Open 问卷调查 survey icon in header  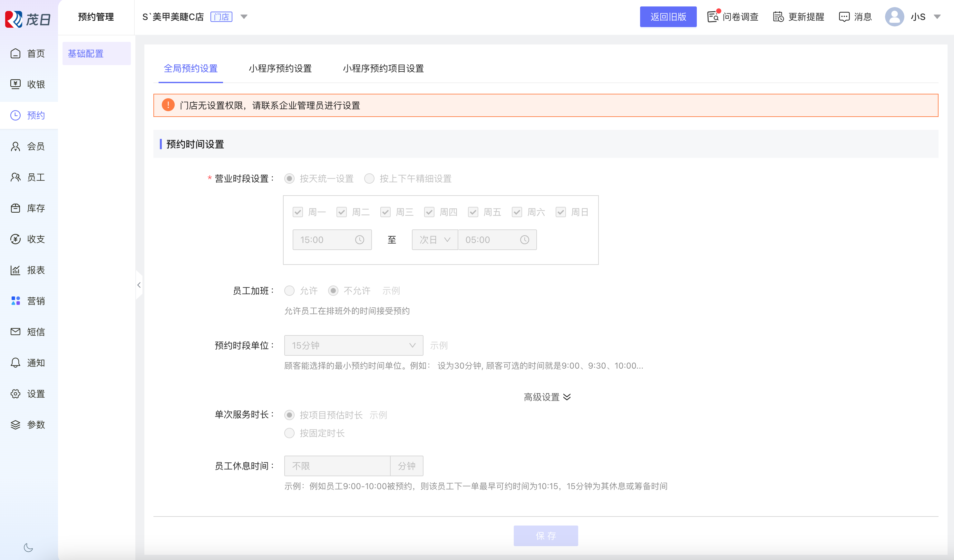(713, 17)
